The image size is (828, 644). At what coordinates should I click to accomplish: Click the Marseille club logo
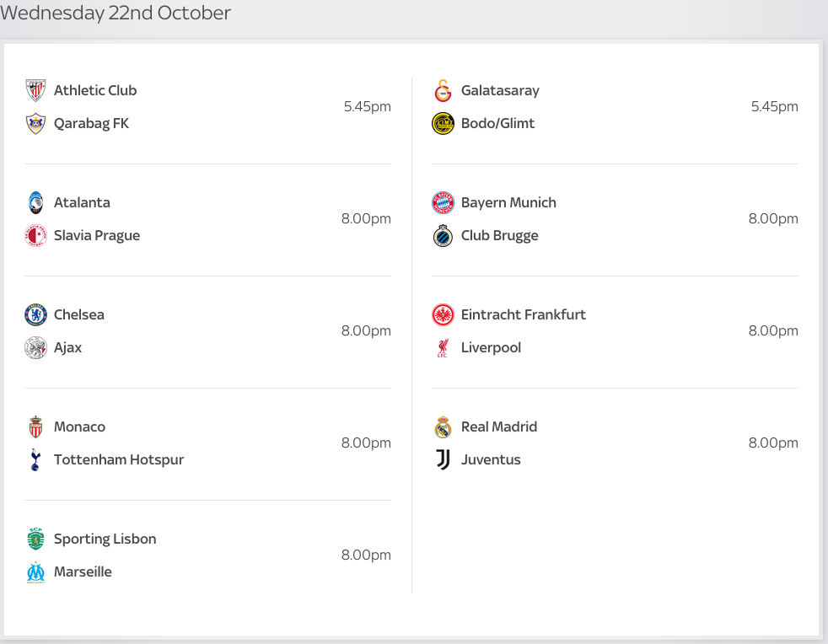[35, 572]
